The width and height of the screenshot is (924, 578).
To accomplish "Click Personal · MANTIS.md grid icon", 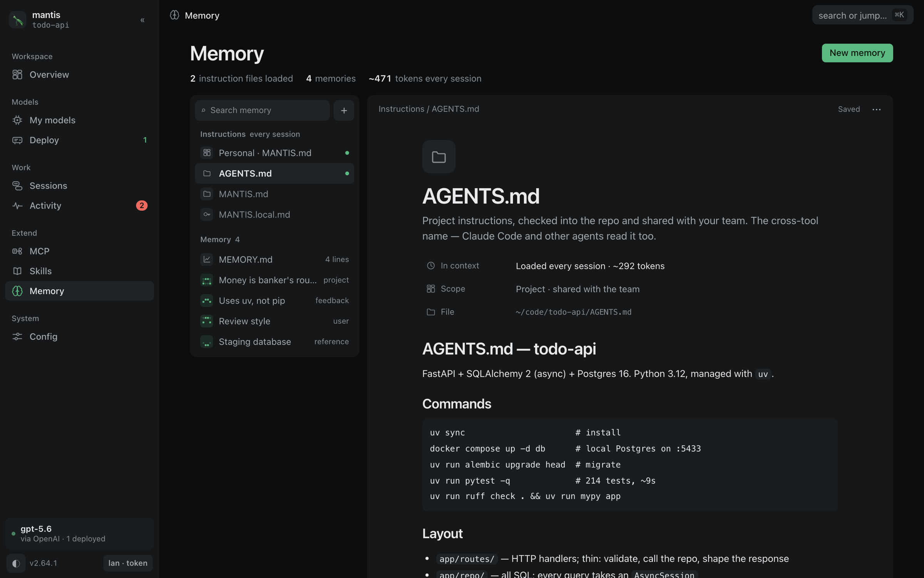I will (207, 153).
